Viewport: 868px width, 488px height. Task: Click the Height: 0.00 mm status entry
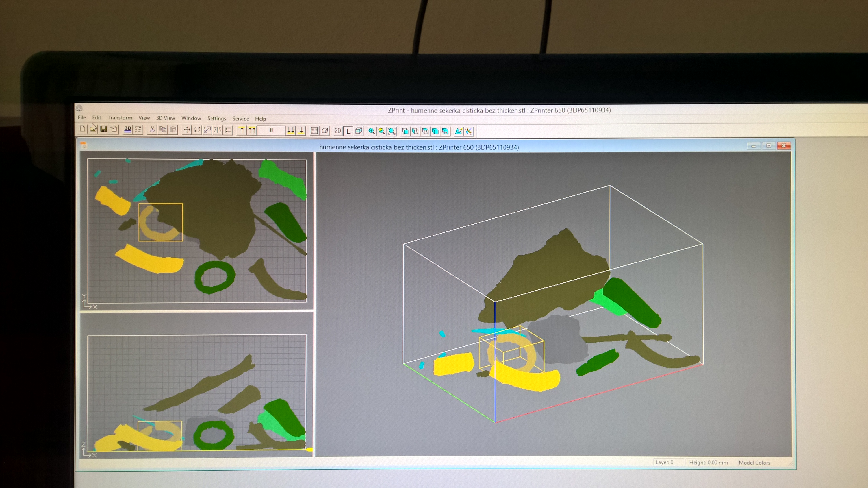pyautogui.click(x=709, y=462)
